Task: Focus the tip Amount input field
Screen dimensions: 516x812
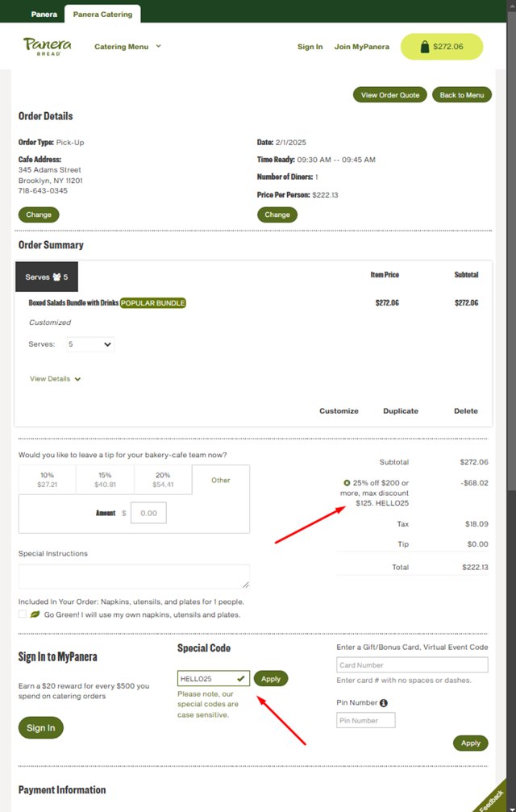Action: click(148, 513)
